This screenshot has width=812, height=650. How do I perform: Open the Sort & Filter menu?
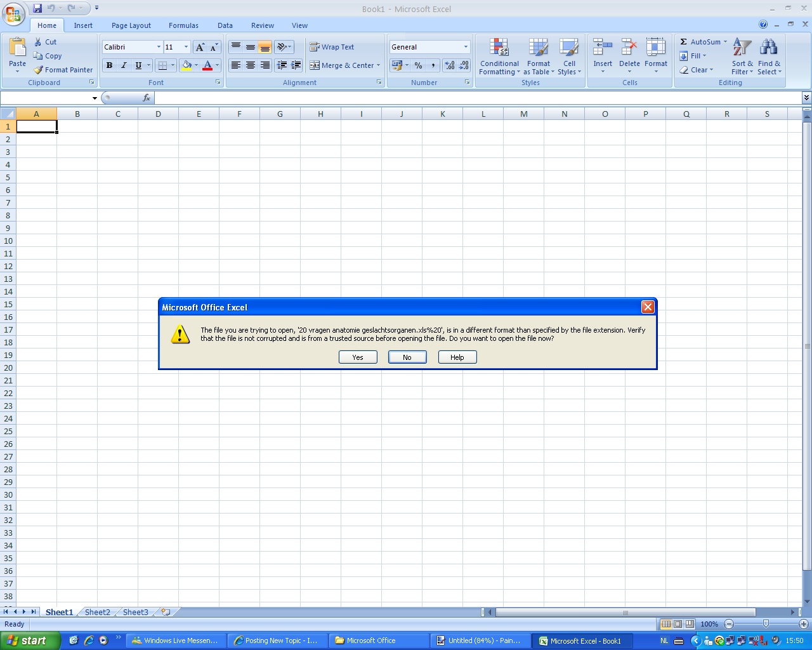click(x=742, y=56)
